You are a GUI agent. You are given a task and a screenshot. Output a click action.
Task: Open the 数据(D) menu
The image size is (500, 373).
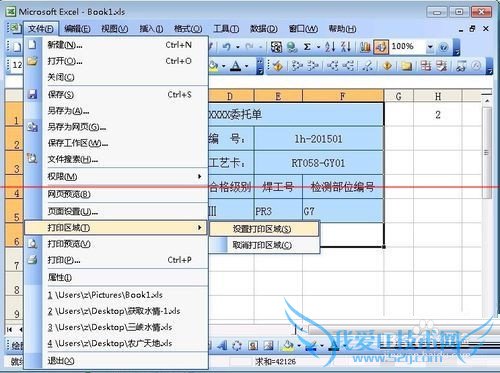[264, 29]
